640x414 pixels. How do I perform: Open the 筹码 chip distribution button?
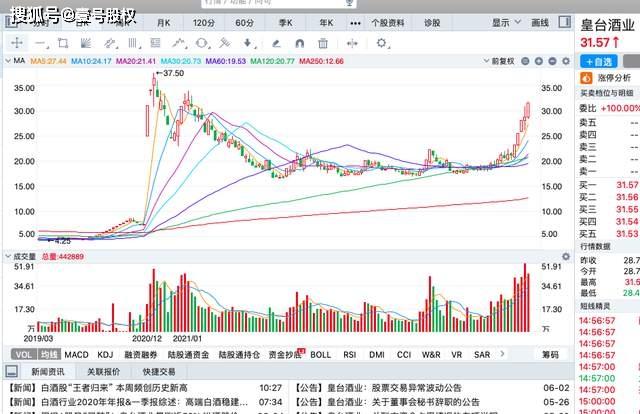(550, 355)
